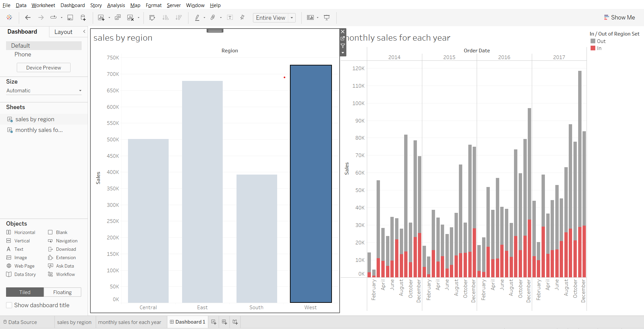Click the Duplicate sheet toolbar icon
The image size is (644, 329).
pyautogui.click(x=118, y=17)
